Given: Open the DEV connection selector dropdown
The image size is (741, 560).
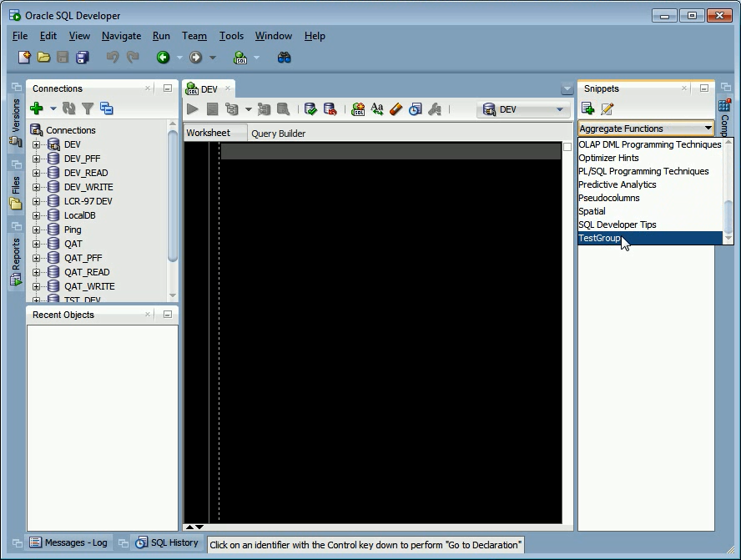Looking at the screenshot, I should pos(523,109).
